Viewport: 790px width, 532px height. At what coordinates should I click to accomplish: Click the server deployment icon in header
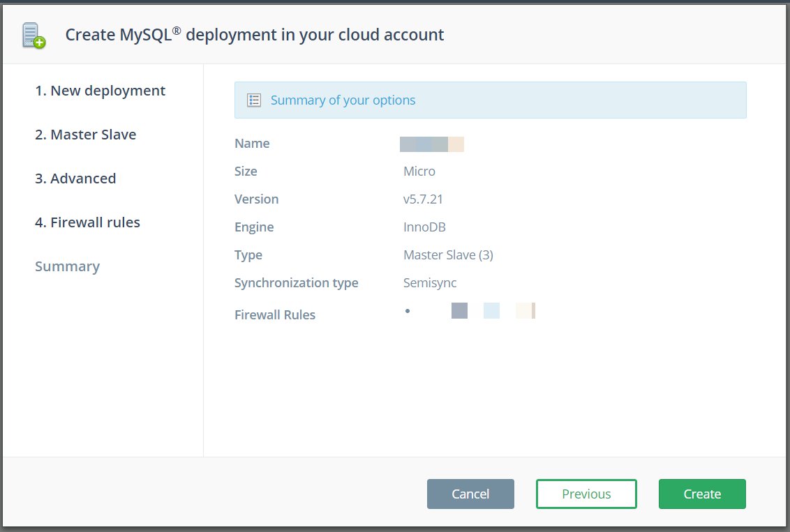33,36
